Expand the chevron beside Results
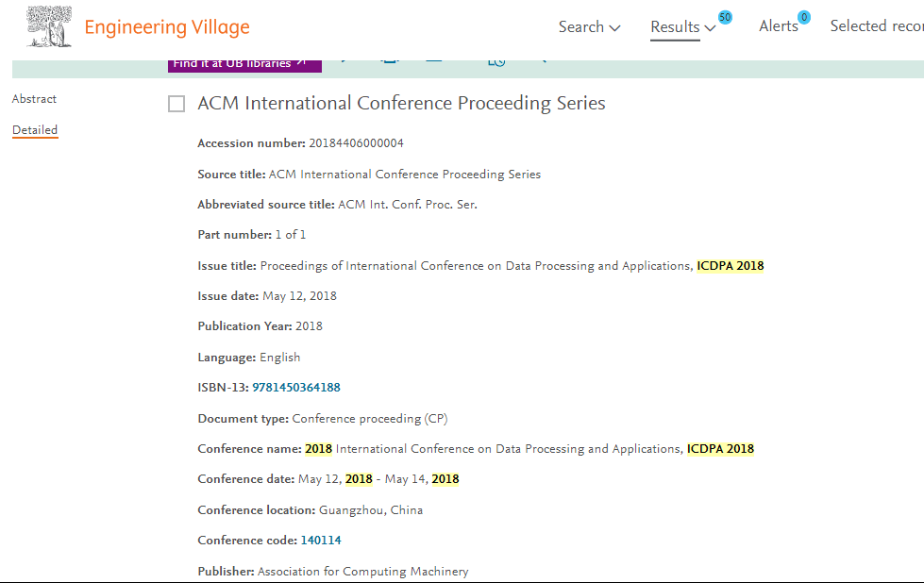 710,28
